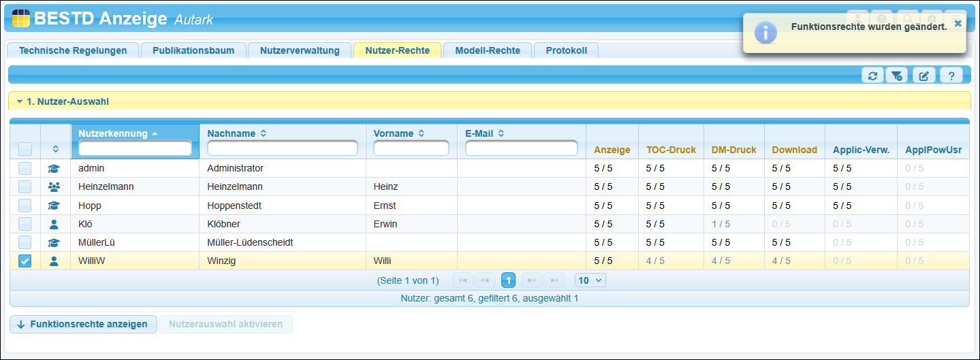Uncheck the WilliW row checkbox
The image size is (980, 360).
click(25, 261)
